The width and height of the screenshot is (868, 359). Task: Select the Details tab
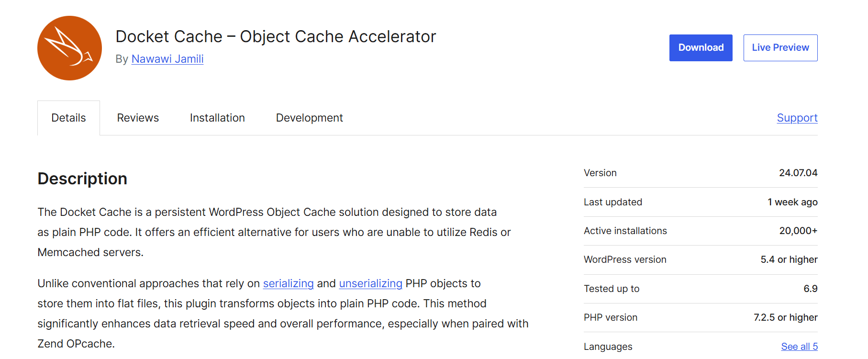point(68,118)
